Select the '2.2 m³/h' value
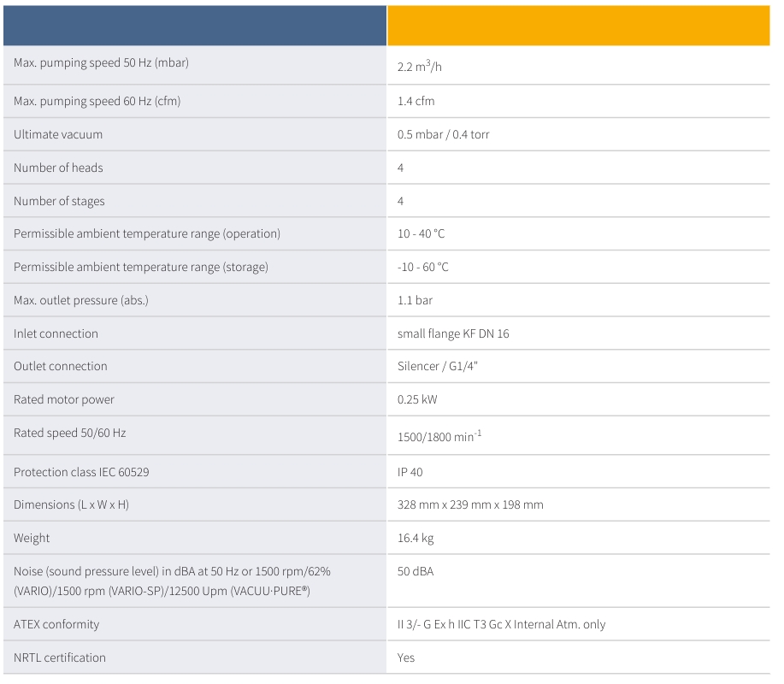784x684 pixels. point(420,66)
